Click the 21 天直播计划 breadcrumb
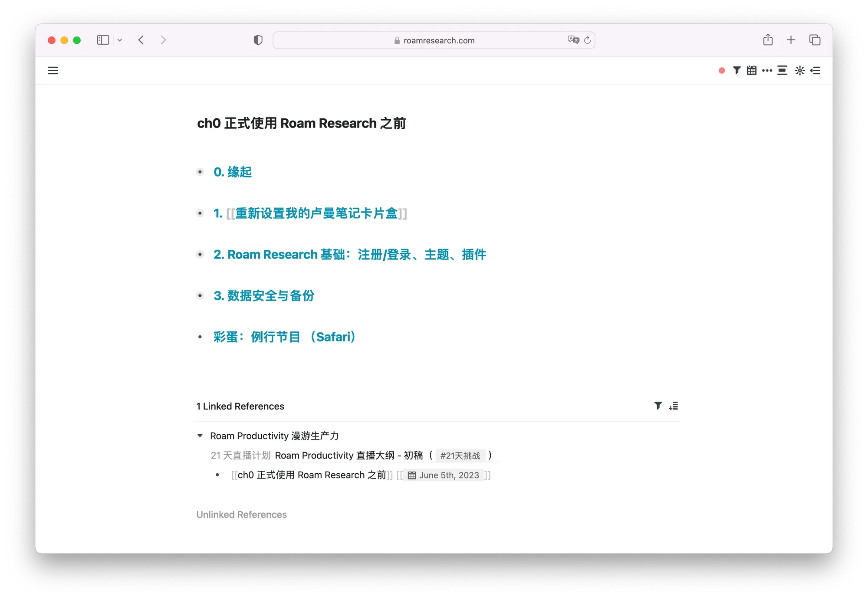 tap(240, 455)
